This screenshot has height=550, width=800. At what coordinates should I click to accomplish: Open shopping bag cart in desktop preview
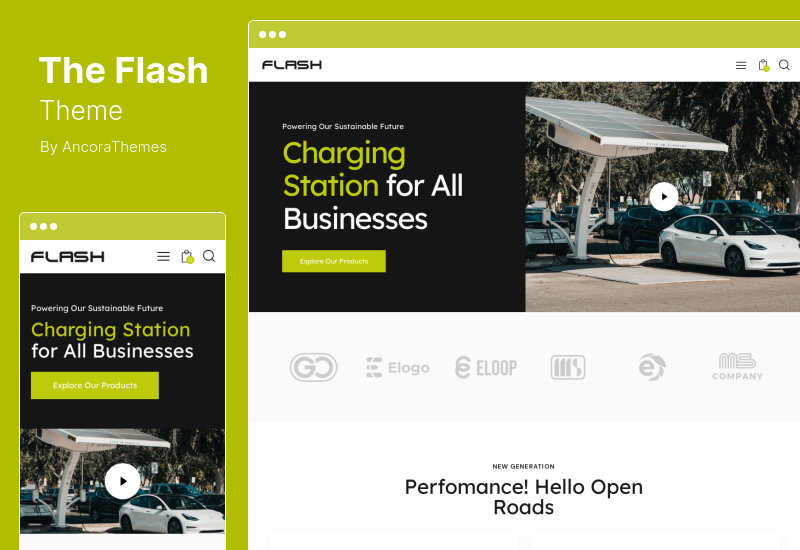click(x=763, y=65)
